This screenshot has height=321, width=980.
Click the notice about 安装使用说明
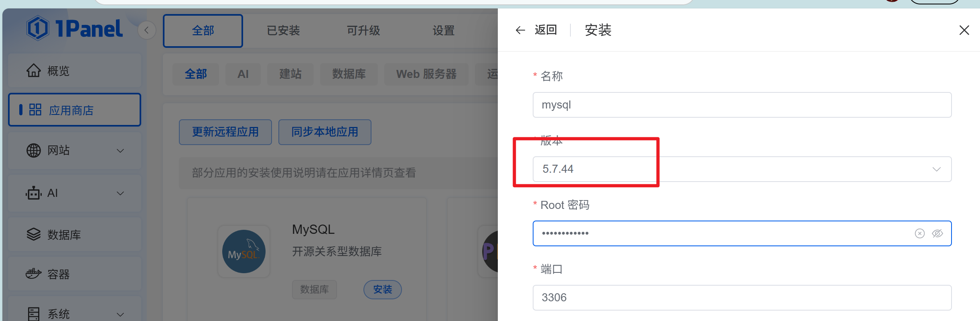(x=304, y=173)
